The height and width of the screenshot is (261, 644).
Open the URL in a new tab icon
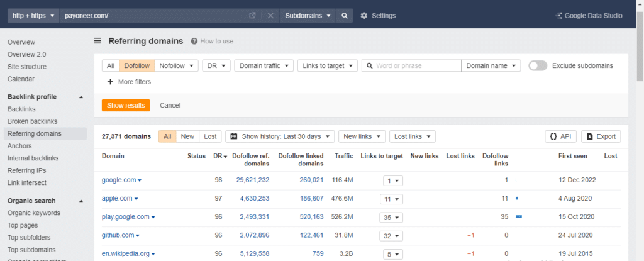click(x=252, y=16)
